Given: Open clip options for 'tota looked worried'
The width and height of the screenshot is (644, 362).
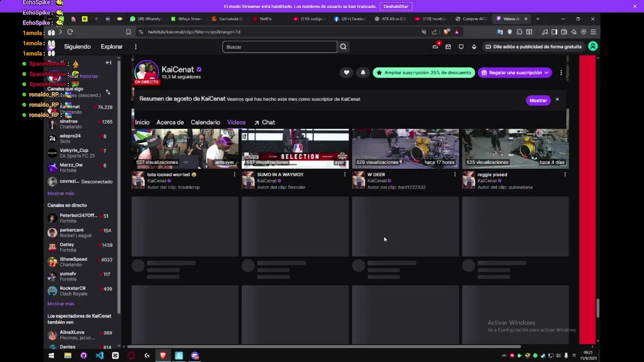Looking at the screenshot, I should [234, 174].
